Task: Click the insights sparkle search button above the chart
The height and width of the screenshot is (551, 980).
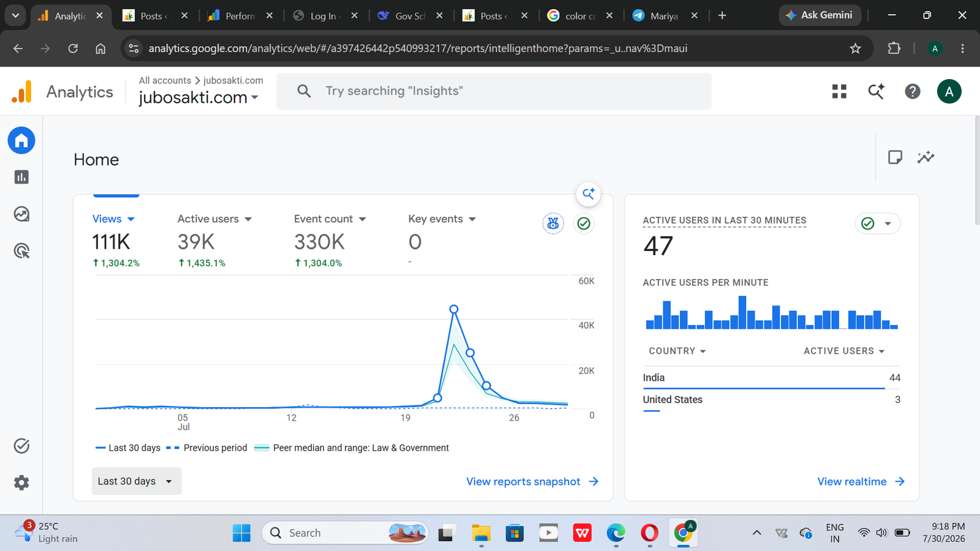Action: tap(589, 194)
